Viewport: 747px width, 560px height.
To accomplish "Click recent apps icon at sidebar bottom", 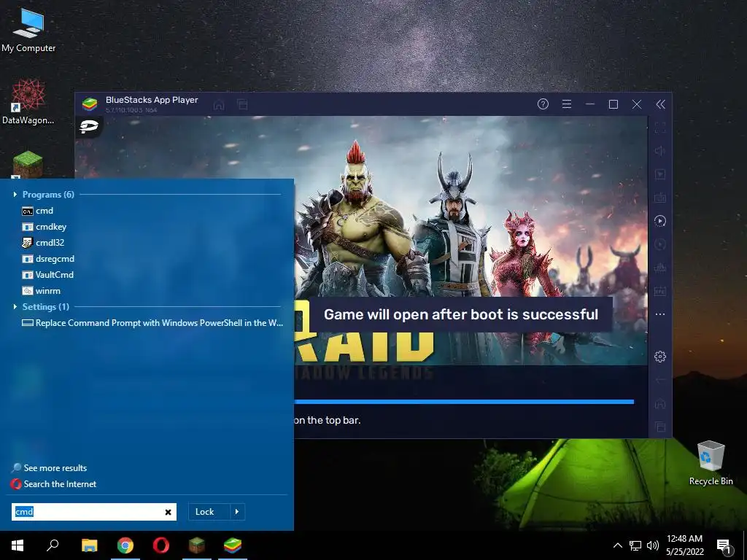I will 659,427.
